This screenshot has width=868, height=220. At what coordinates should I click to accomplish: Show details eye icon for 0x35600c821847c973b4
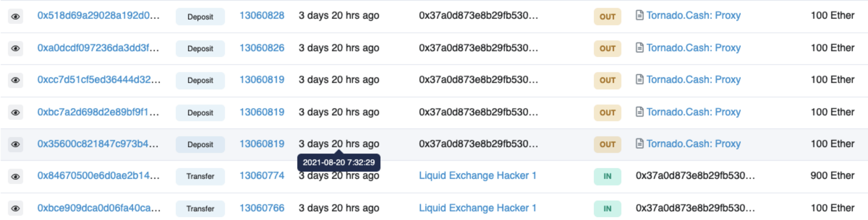(x=15, y=145)
